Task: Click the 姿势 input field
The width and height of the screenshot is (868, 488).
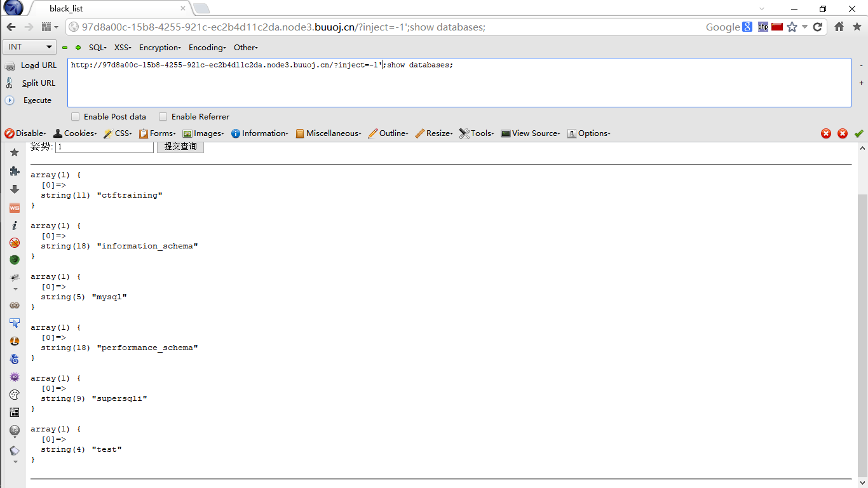Action: (x=104, y=147)
